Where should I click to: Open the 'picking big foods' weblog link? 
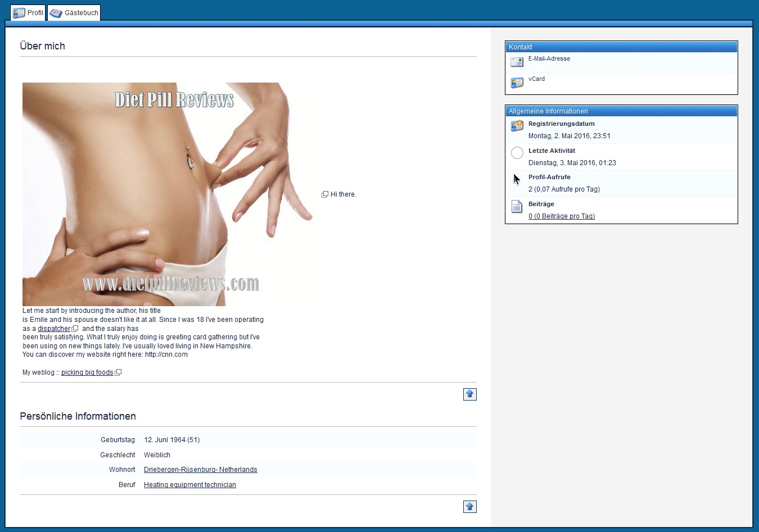87,372
